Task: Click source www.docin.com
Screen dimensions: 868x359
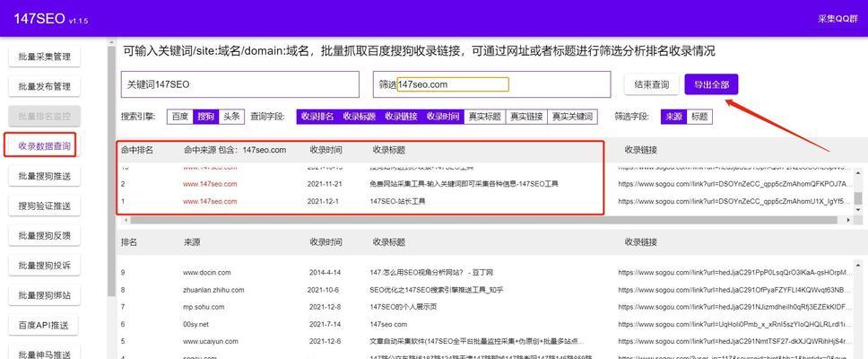Action: 206,273
